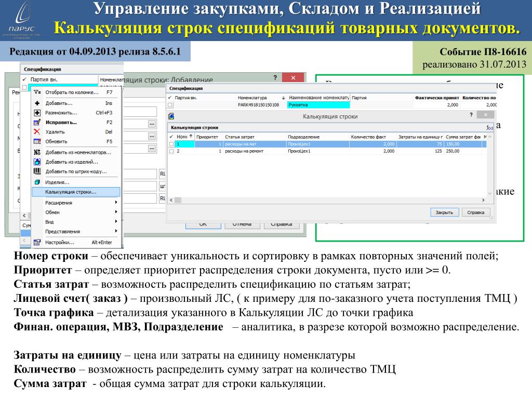
Task: Click the Фактически принят column header
Action: pos(436,98)
